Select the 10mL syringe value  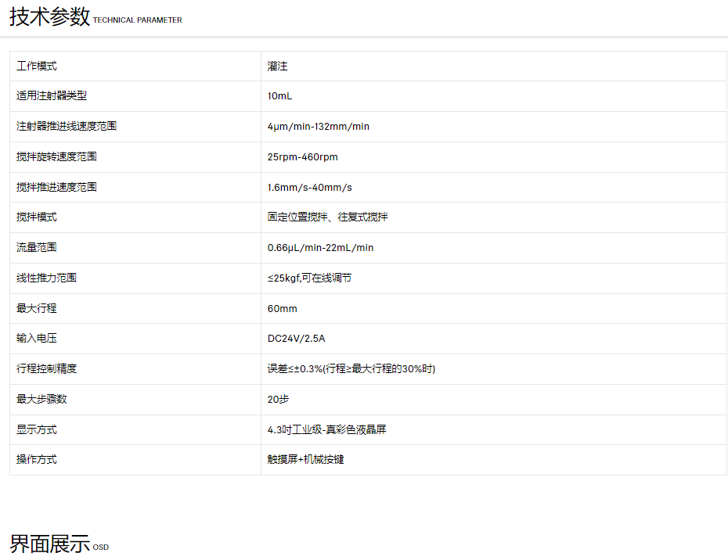[x=279, y=96]
